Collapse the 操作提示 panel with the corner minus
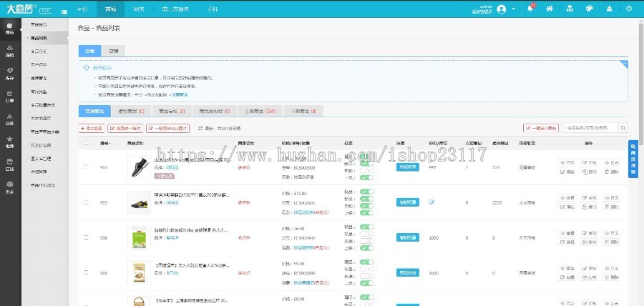The image size is (644, 306). click(x=624, y=64)
